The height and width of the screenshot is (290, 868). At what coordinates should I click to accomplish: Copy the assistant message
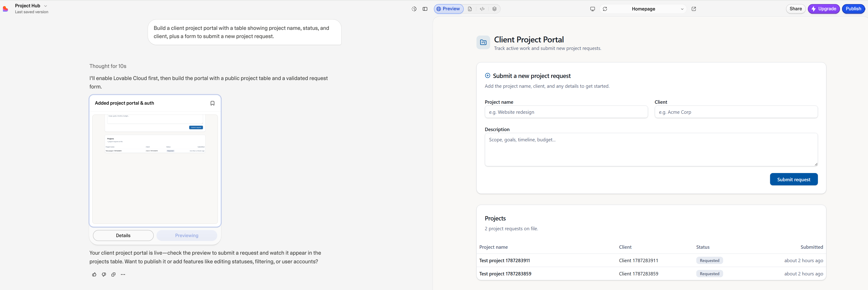click(114, 274)
